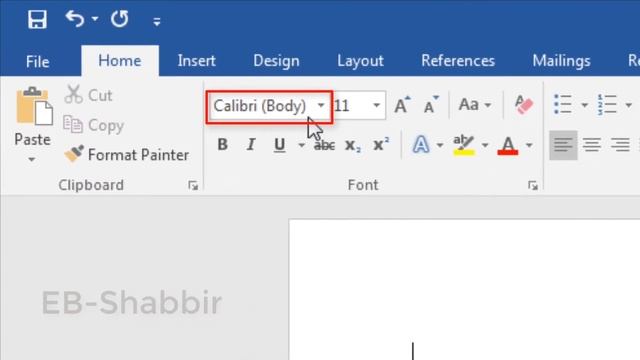Copy the selection
This screenshot has height=360, width=640.
[94, 125]
